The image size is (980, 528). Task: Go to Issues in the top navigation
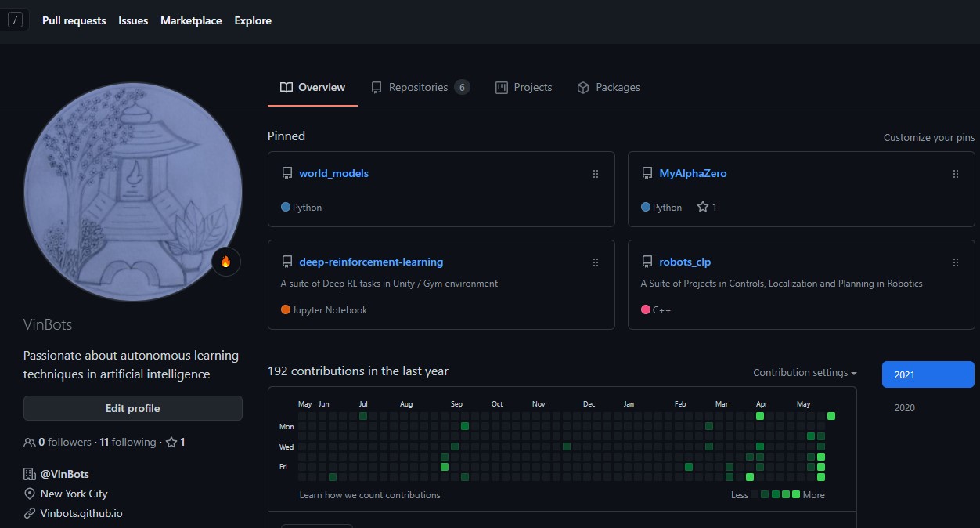coord(133,21)
